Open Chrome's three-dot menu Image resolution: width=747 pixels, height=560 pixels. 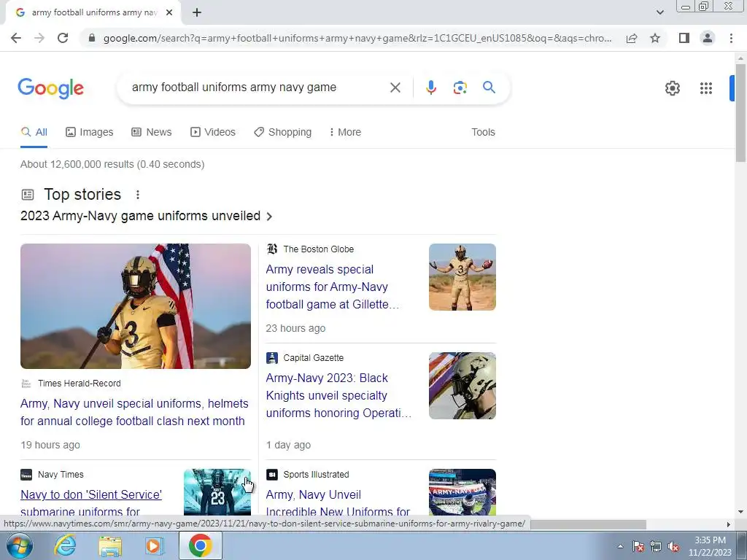coord(731,38)
